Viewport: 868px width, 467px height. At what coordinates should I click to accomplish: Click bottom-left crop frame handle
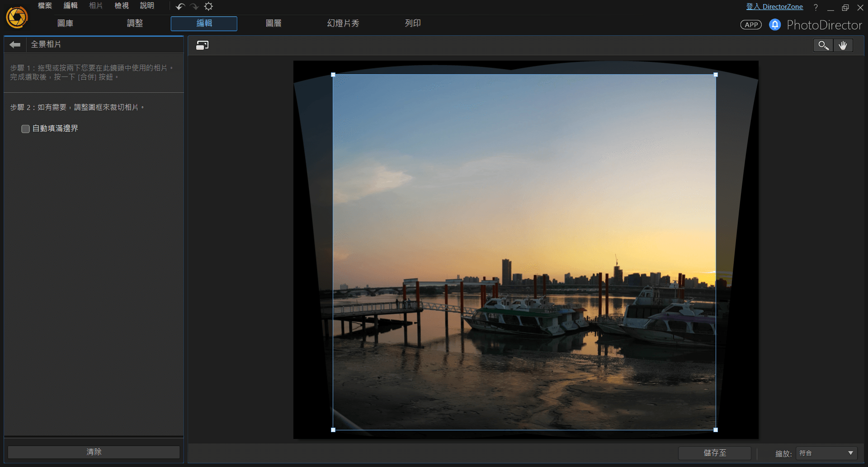333,430
